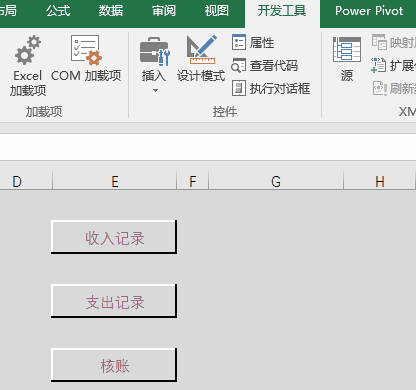416x390 pixels.
Task: Click the 核账 button
Action: [114, 365]
